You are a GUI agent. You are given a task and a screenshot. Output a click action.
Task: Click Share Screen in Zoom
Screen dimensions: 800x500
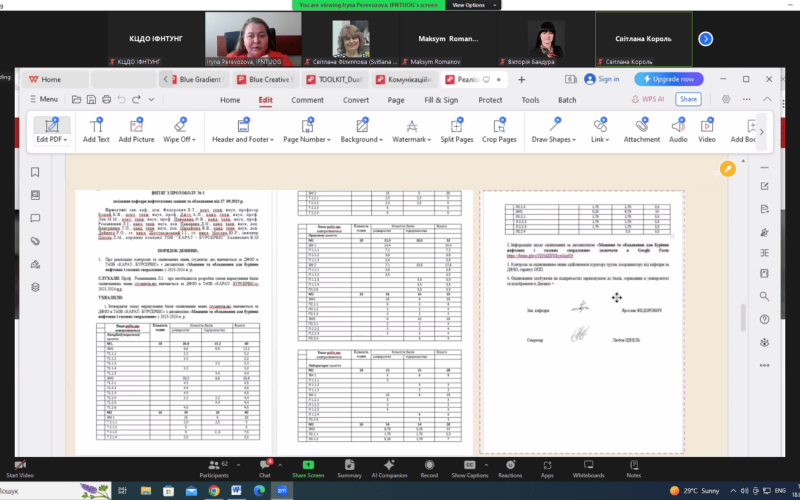point(308,469)
